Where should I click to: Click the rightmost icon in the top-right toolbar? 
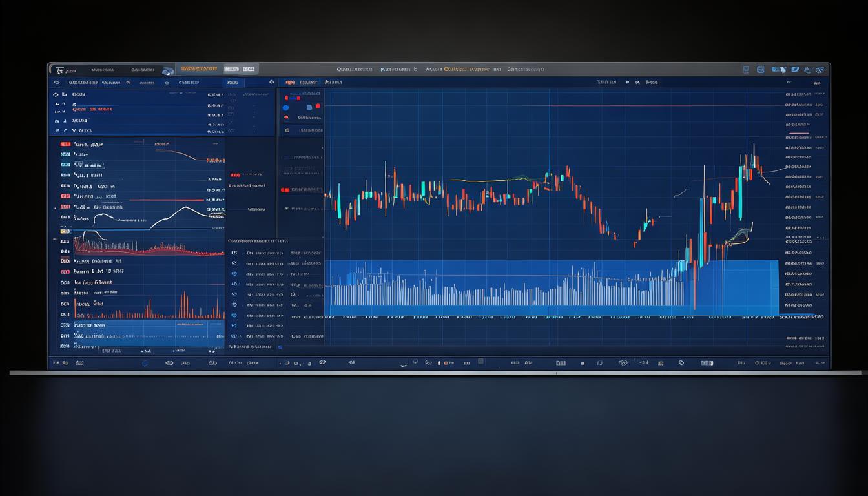pyautogui.click(x=821, y=70)
